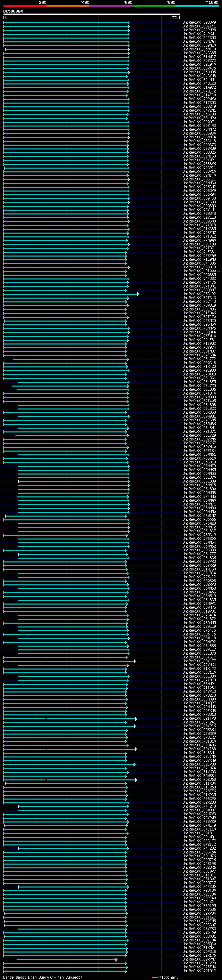Viewport: 222px width, 980px height.
Task: Click the alignment bar for C6L7Z2
Action: pos(71,359)
